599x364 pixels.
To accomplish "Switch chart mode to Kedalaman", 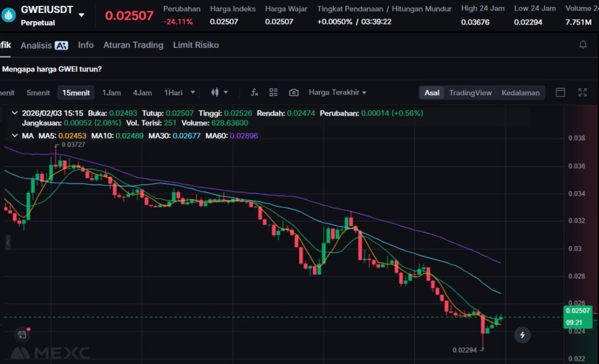I will 520,92.
